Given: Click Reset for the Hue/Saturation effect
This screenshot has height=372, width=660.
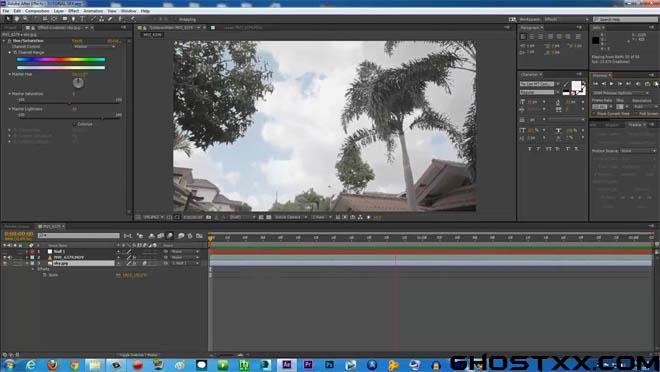Looking at the screenshot, I should tap(77, 41).
